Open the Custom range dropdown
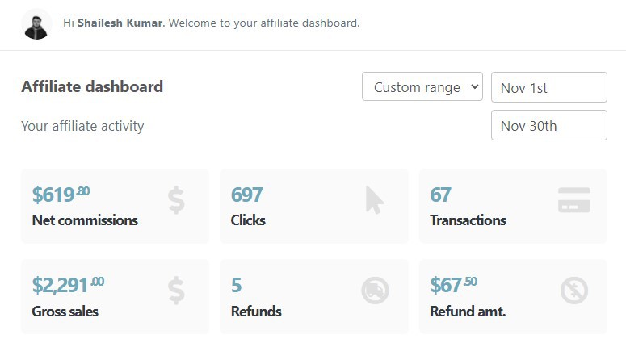Screen dimensions: 626x364 (422, 86)
